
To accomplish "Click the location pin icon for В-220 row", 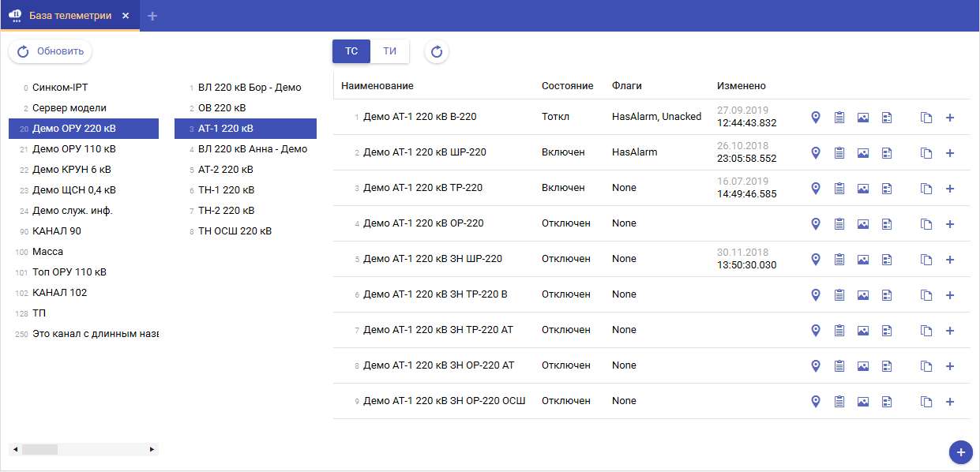I will pyautogui.click(x=816, y=118).
